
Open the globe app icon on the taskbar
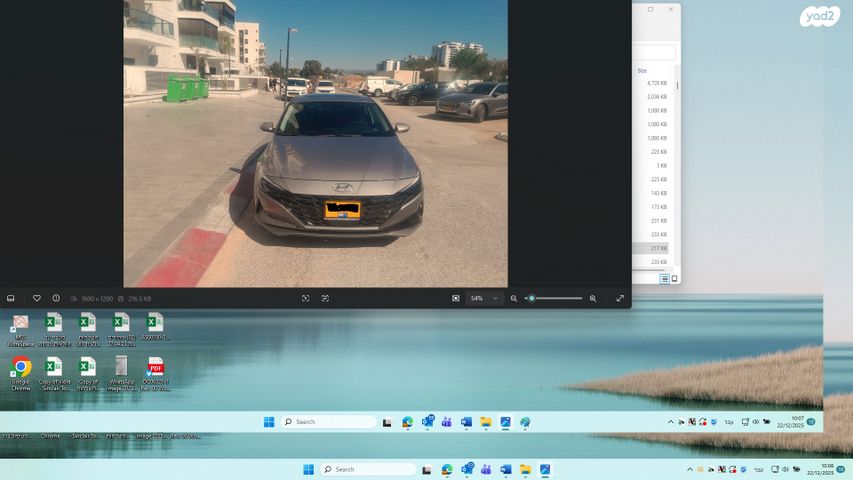pyautogui.click(x=525, y=422)
